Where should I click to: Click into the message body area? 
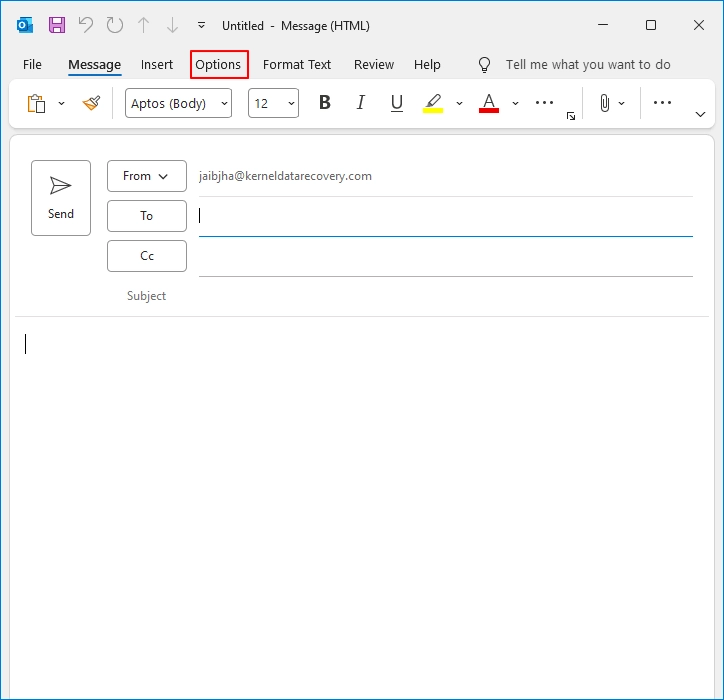click(x=362, y=508)
